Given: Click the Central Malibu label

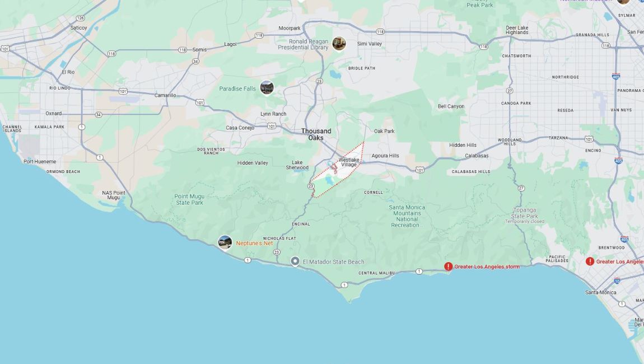Looking at the screenshot, I should [x=377, y=273].
